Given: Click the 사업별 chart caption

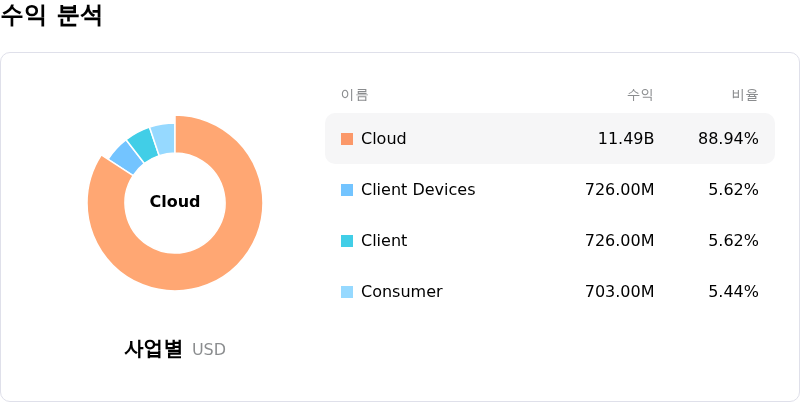Looking at the screenshot, I should coord(153,349).
